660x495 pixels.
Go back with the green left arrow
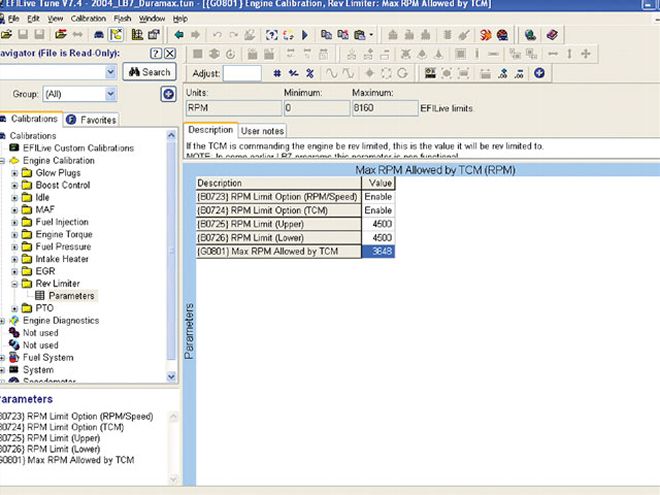[179, 35]
